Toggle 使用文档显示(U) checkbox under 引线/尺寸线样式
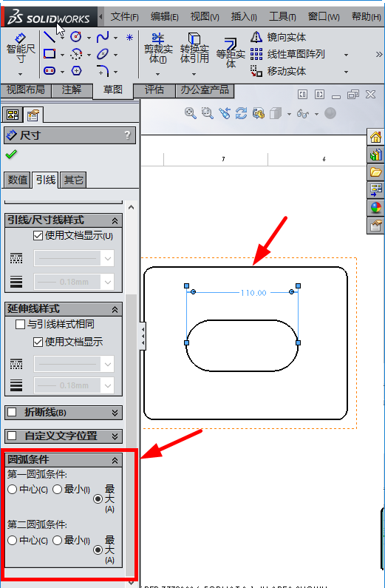Image resolution: width=385 pixels, height=588 pixels. (x=38, y=236)
